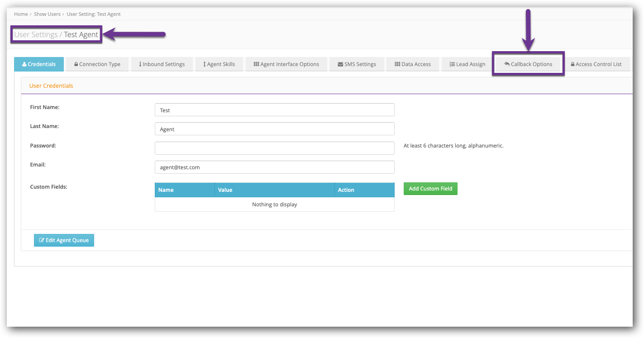Select the list icon on Lead Assign tab
This screenshot has width=644, height=338.
pos(452,64)
